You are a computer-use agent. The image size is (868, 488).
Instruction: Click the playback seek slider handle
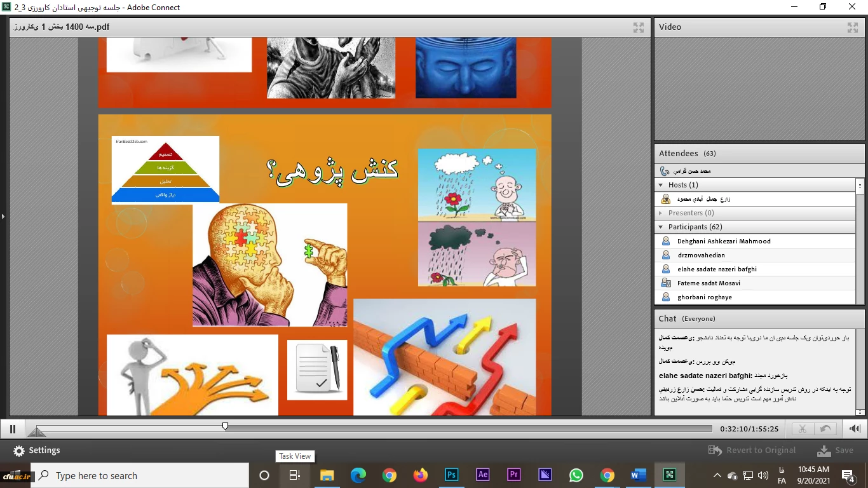tap(225, 426)
